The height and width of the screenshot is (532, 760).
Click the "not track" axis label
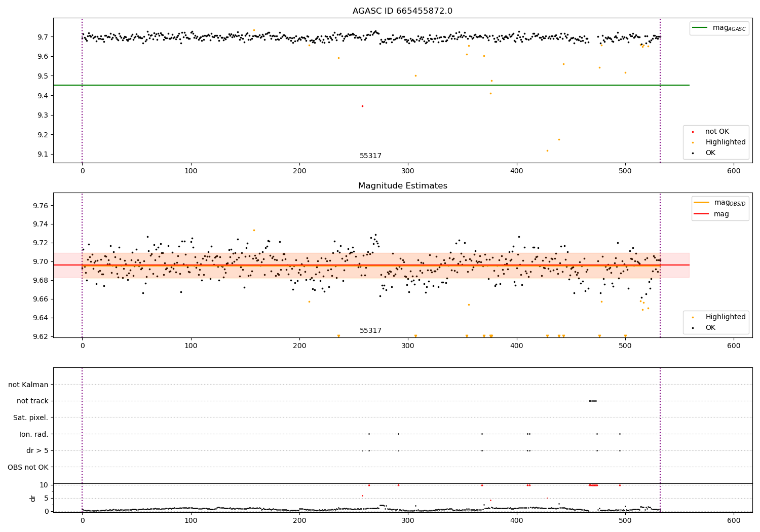32,401
